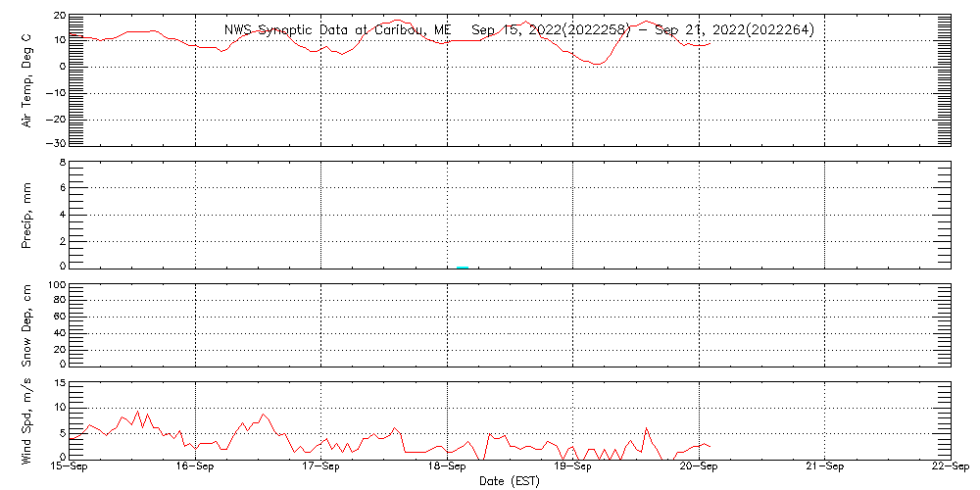Select the 17-Sep date tick label
This screenshot has width=980, height=490.
click(320, 468)
